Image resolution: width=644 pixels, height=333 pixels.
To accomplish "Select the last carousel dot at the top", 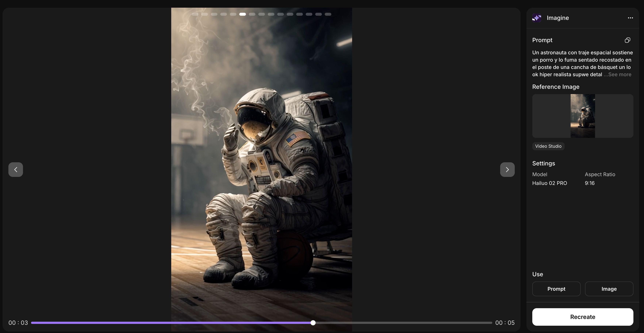I will point(328,14).
